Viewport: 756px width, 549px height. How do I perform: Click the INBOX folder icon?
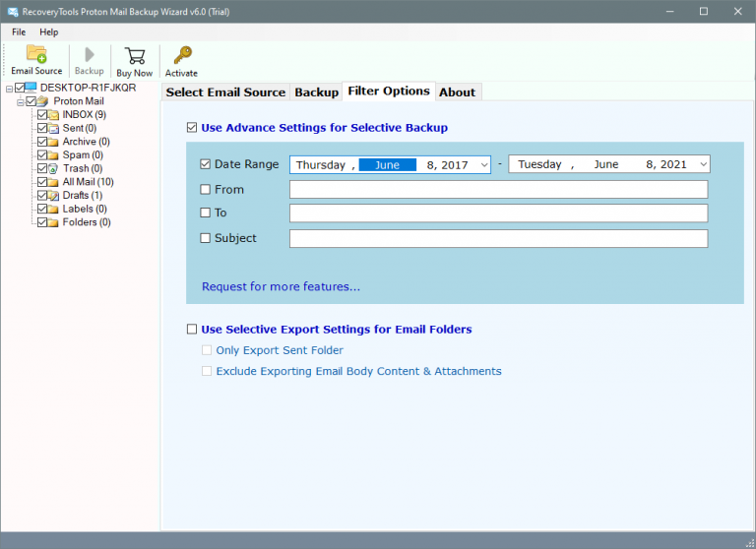coord(53,115)
